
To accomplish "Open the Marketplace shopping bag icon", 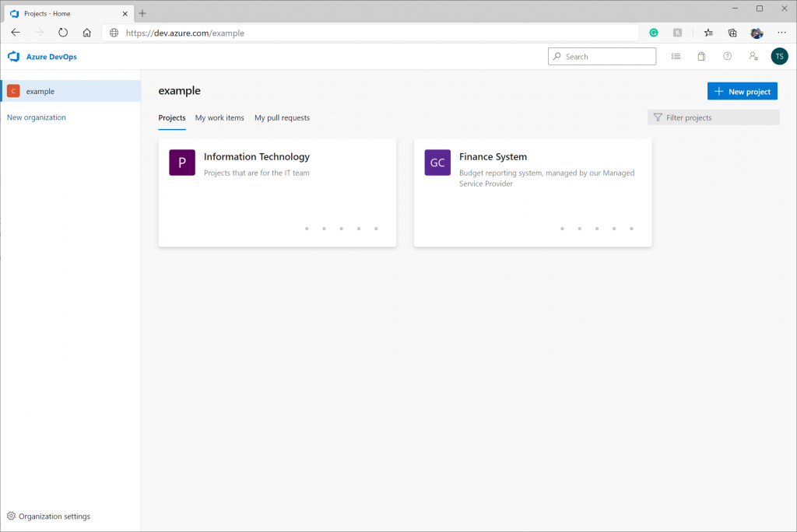I will click(701, 57).
